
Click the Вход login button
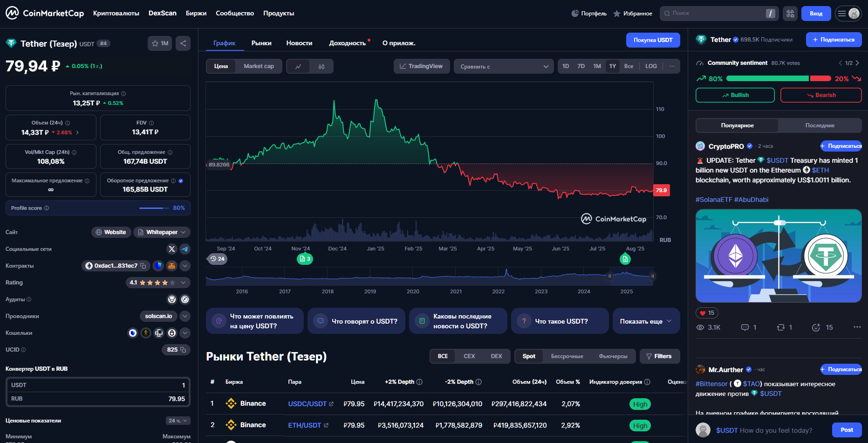coord(816,14)
